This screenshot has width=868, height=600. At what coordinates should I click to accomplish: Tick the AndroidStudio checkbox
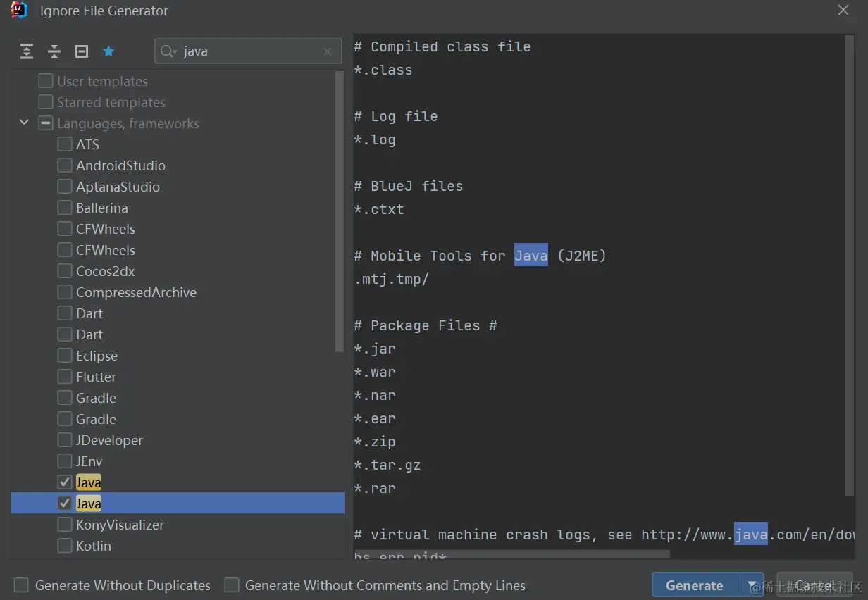coord(65,165)
